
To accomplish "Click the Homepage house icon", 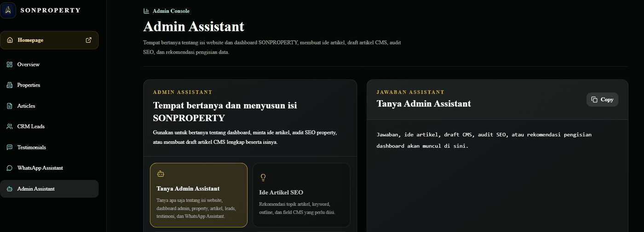I will [x=10, y=40].
